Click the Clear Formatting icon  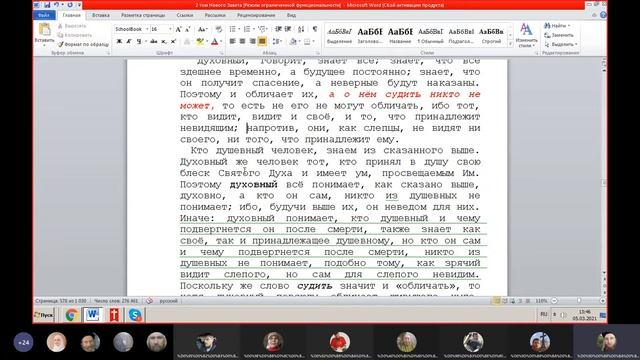tap(218, 29)
